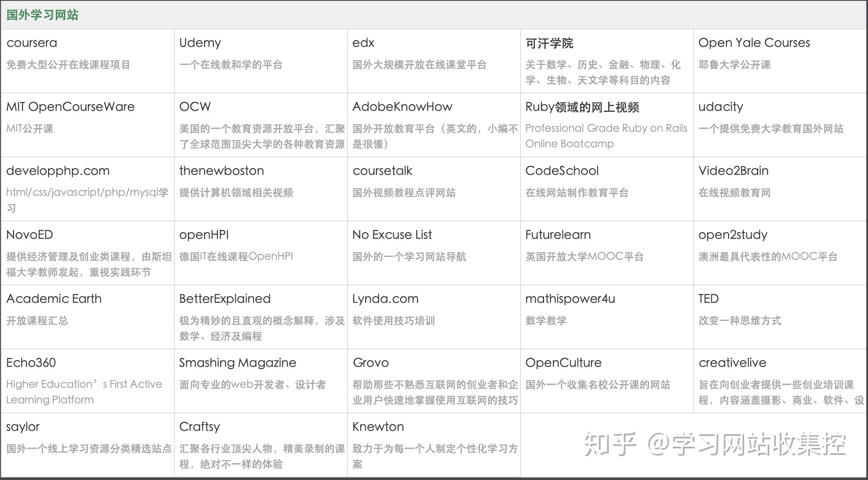Click description 在线网站制作教育平台
The height and width of the screenshot is (480, 868).
tap(577, 193)
